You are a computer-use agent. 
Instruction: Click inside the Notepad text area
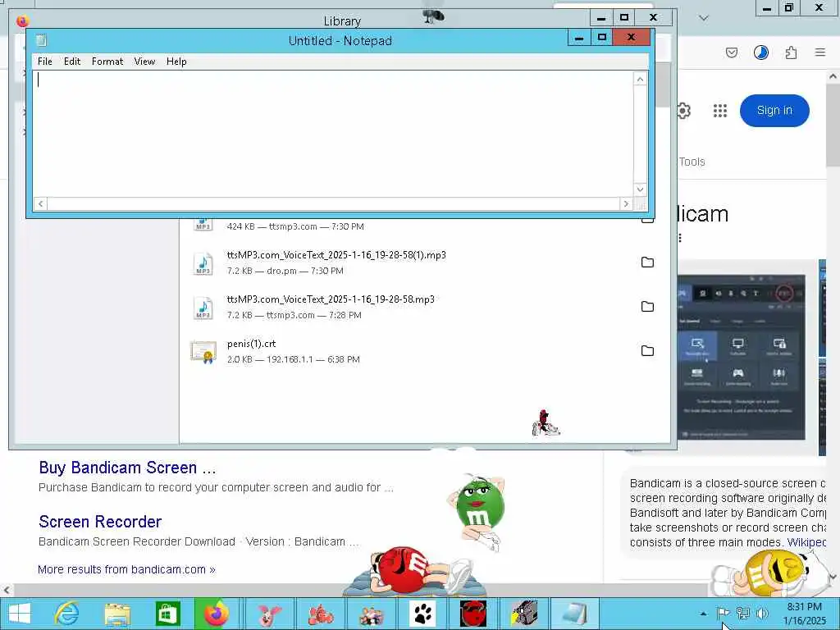(333, 134)
